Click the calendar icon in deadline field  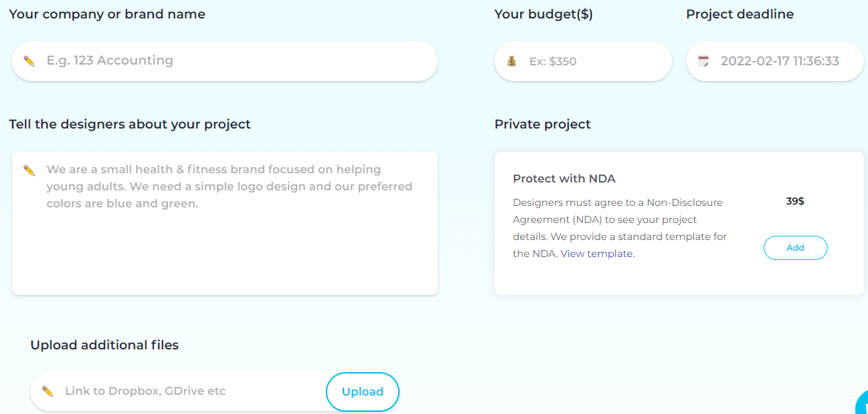(x=703, y=61)
